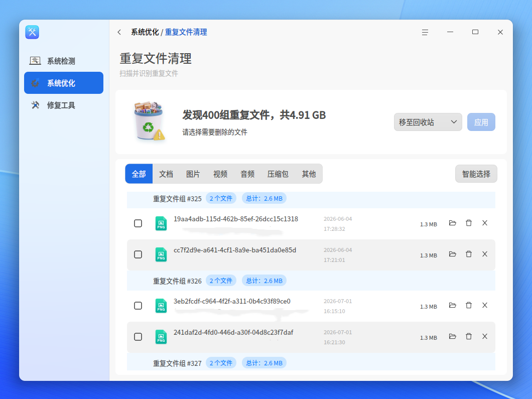Remove the 241daf2d-4fd0 row with X
The image size is (532, 399).
pyautogui.click(x=485, y=337)
